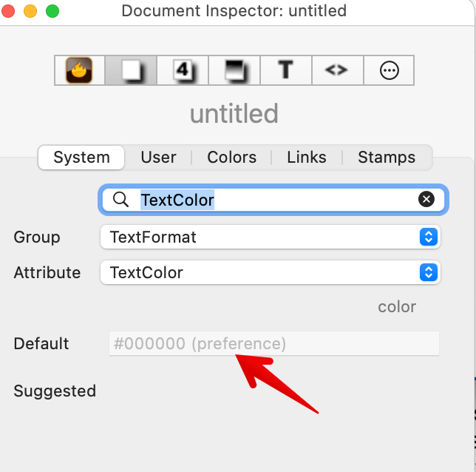Open the User tab

[x=158, y=157]
